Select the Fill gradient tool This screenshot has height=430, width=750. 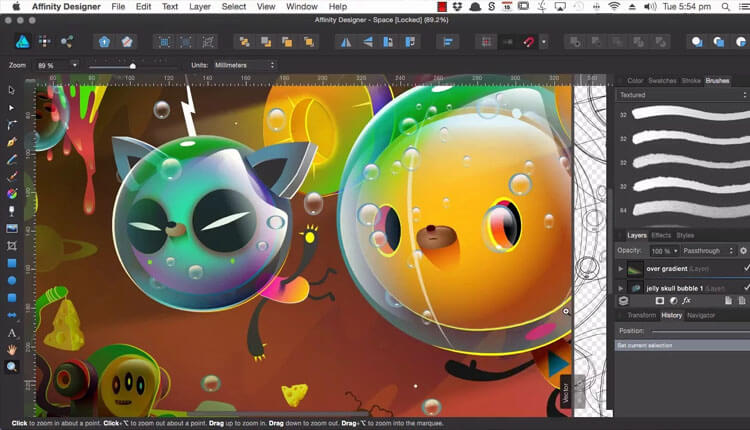click(x=11, y=194)
